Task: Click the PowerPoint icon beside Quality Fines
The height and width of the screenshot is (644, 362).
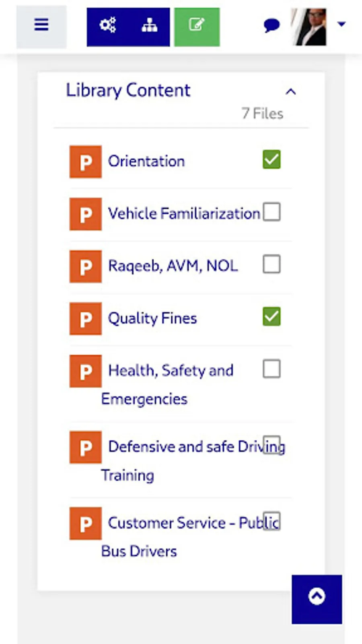Action: 85,319
